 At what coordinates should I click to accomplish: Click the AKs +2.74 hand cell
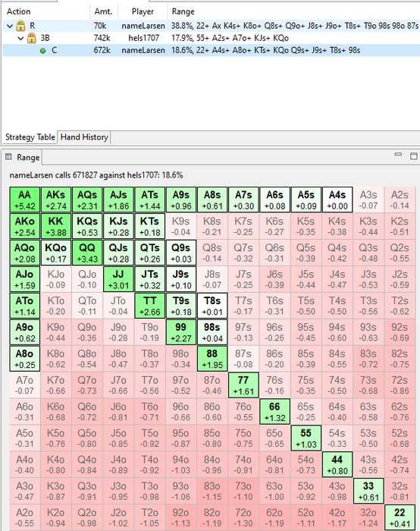pos(56,200)
